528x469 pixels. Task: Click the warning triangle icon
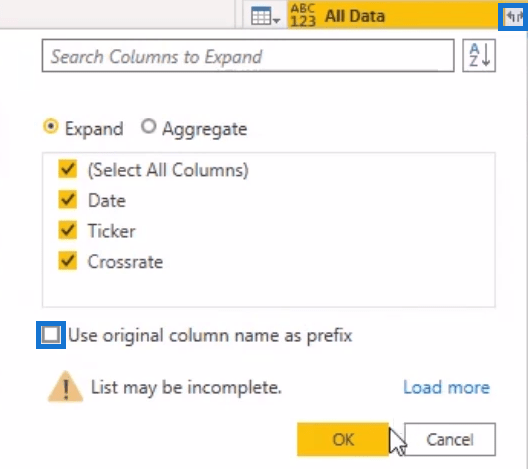coord(66,387)
